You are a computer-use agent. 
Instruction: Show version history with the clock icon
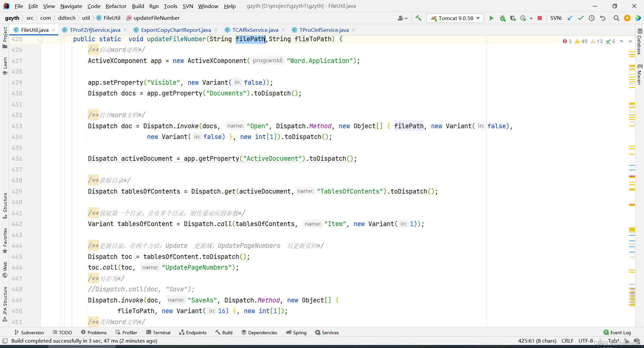click(x=592, y=18)
